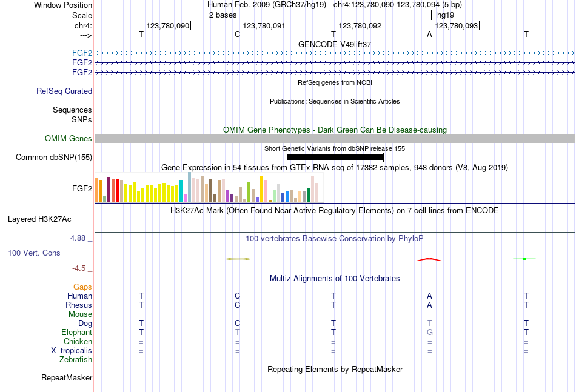This screenshot has width=576, height=392.
Task: Click the RefSeq genes from NCBI title
Action: 335,82
